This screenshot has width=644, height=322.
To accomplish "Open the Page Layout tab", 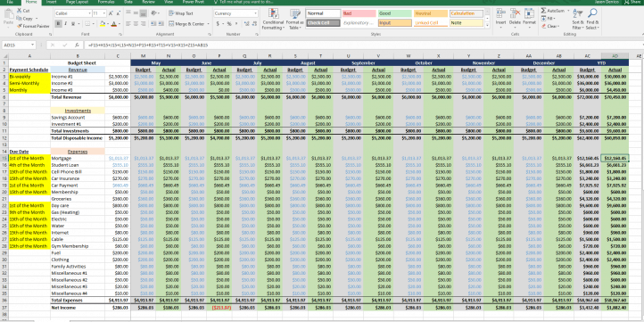I will point(77,2).
